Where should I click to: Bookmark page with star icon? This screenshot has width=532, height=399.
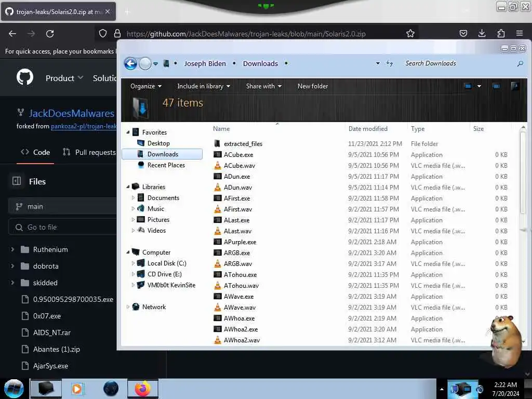click(x=410, y=33)
